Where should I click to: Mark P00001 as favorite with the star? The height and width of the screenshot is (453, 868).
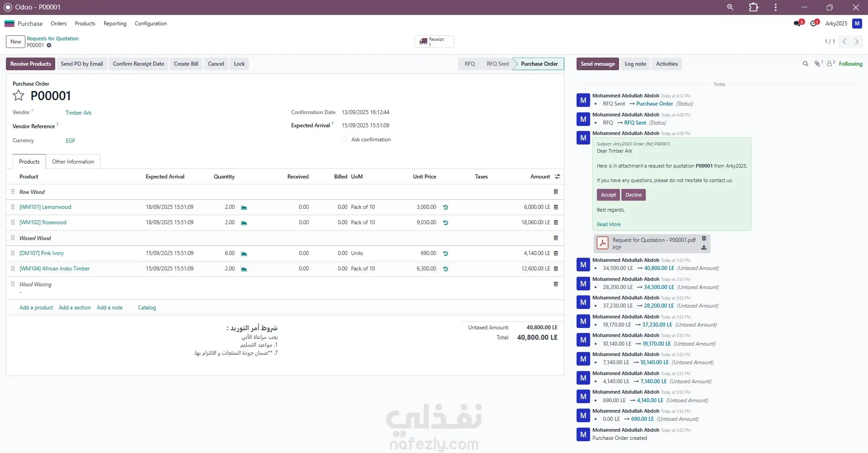(19, 96)
